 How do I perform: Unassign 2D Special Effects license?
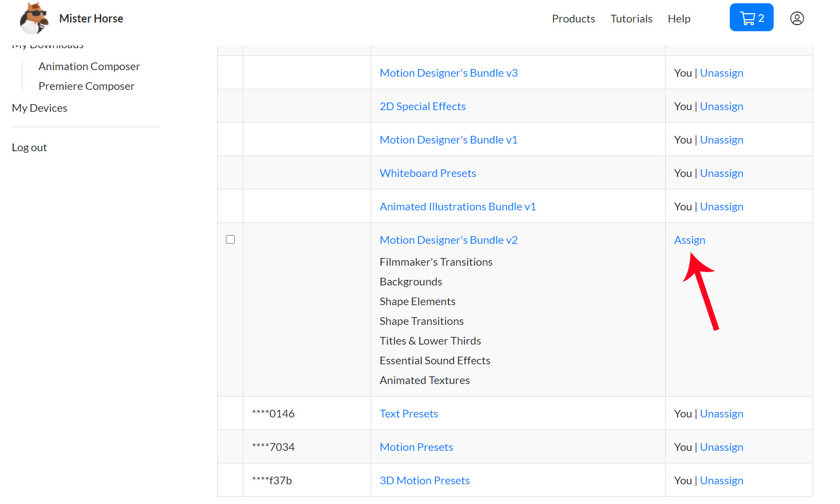(722, 106)
